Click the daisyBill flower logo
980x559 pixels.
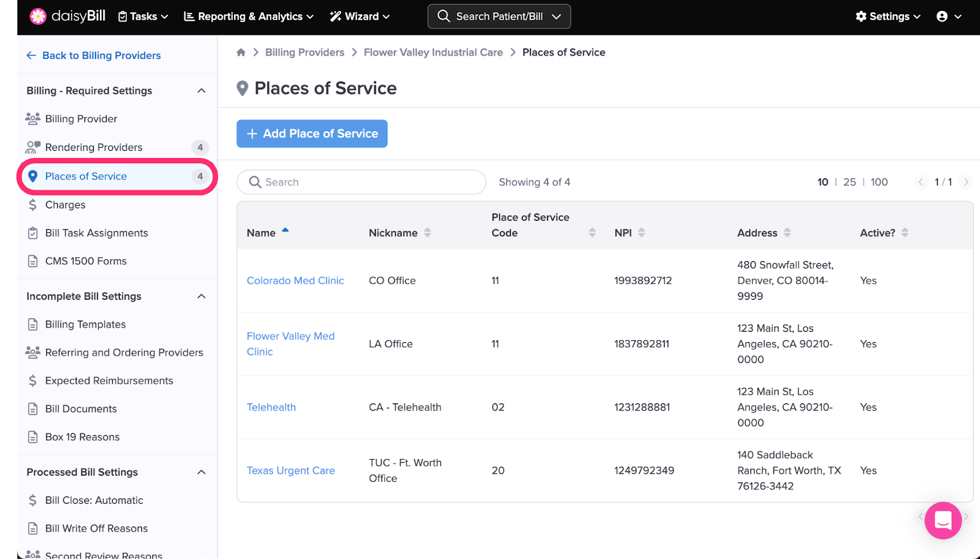point(38,17)
